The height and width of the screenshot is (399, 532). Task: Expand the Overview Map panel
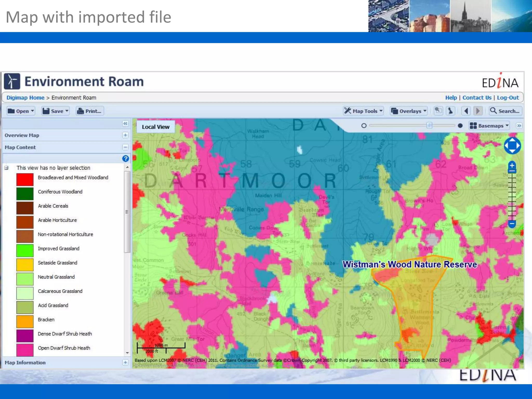click(125, 135)
